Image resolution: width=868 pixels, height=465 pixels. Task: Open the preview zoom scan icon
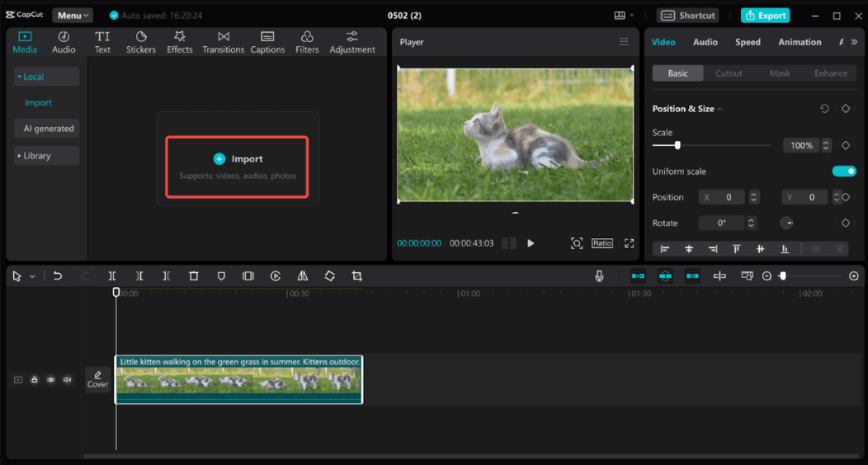coord(576,243)
